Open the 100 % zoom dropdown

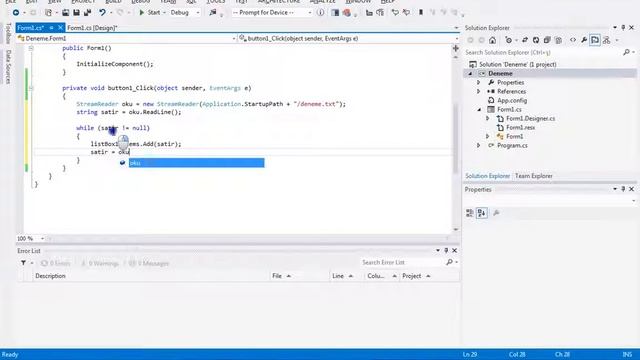(42, 238)
